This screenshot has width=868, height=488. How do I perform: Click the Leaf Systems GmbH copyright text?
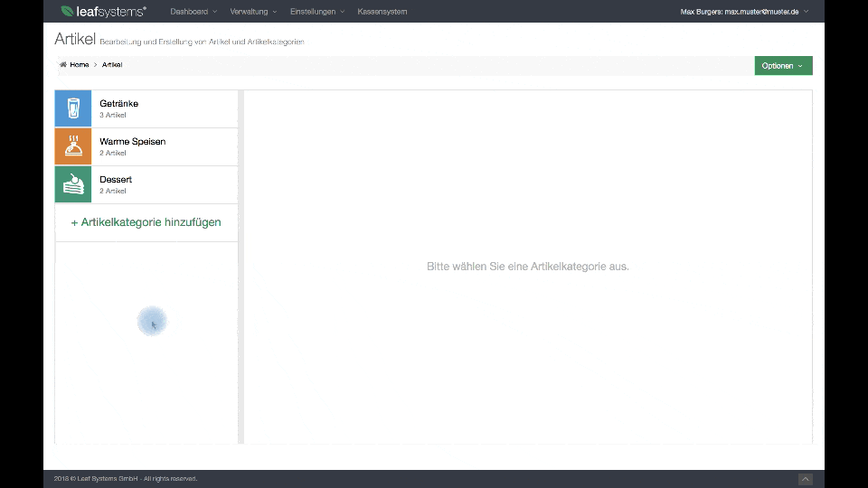pos(126,479)
